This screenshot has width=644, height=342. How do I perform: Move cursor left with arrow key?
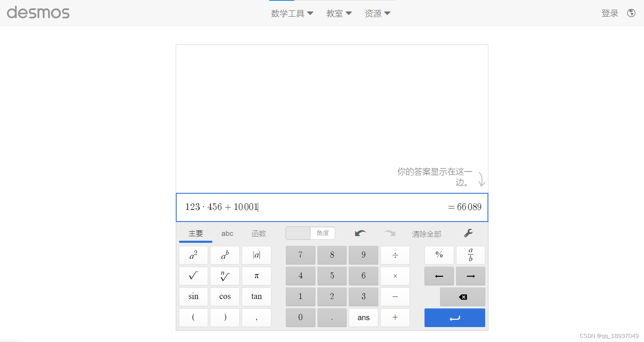point(439,276)
